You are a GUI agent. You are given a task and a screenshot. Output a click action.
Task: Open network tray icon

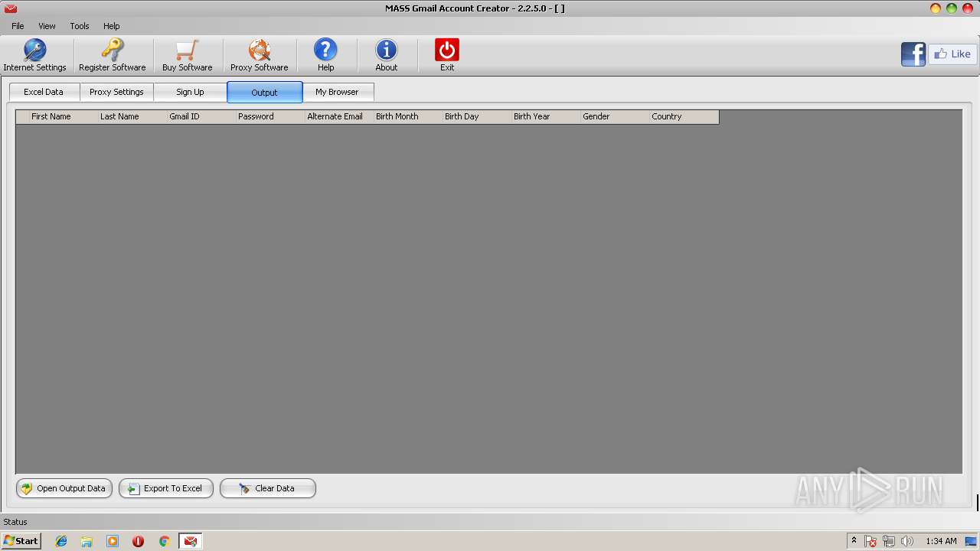pos(889,541)
